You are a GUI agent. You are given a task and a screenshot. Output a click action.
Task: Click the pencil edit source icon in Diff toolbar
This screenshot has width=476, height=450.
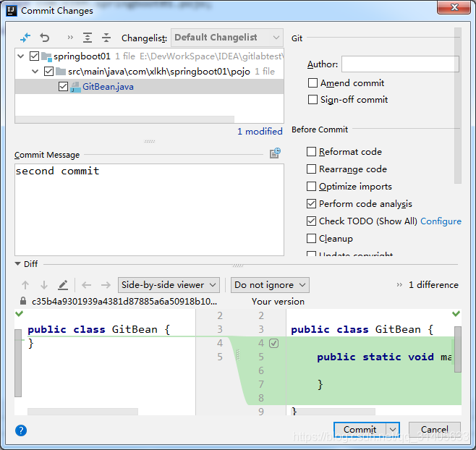click(x=63, y=285)
